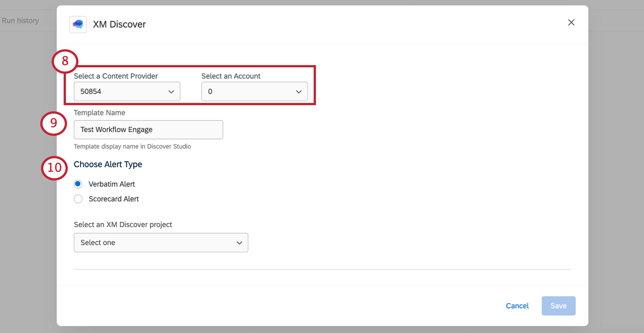The image size is (644, 333).
Task: Switch to the Run history tab
Action: 20,20
